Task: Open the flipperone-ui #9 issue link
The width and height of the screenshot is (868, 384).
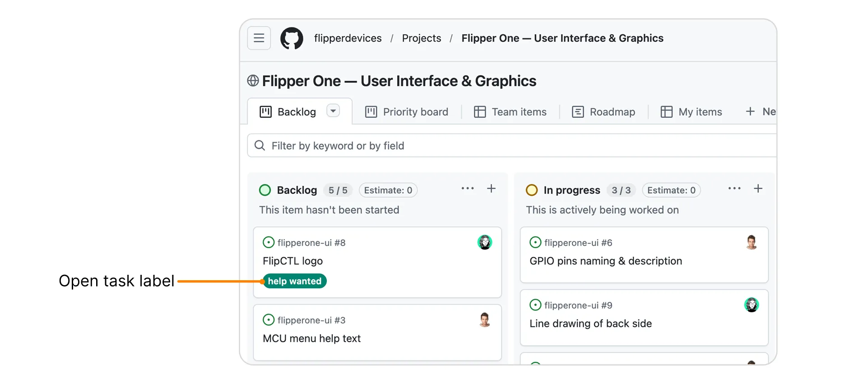Action: point(578,305)
